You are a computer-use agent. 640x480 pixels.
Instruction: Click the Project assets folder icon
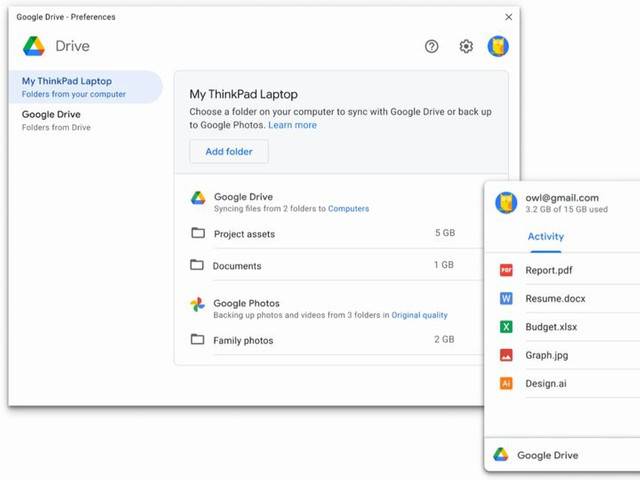(x=198, y=233)
